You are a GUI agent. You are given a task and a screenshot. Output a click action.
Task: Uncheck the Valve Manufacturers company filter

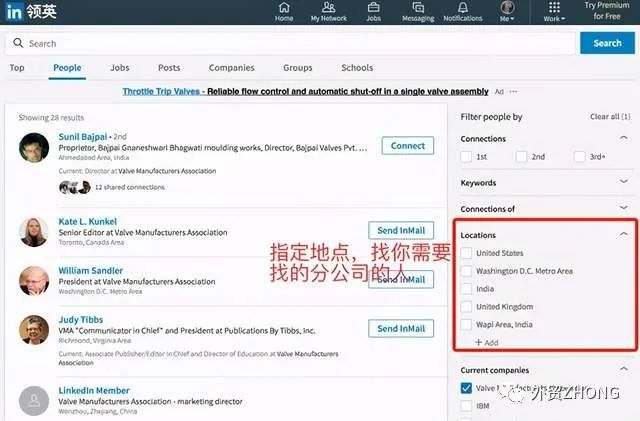[466, 388]
